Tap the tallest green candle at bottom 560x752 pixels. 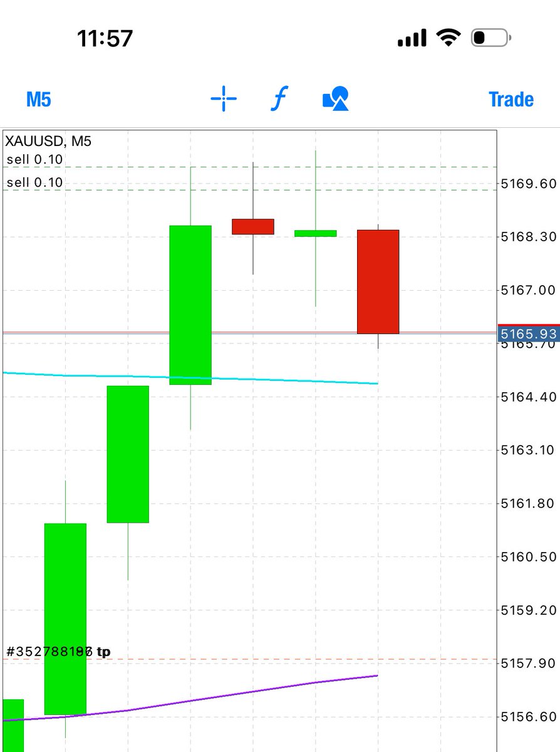click(x=65, y=619)
